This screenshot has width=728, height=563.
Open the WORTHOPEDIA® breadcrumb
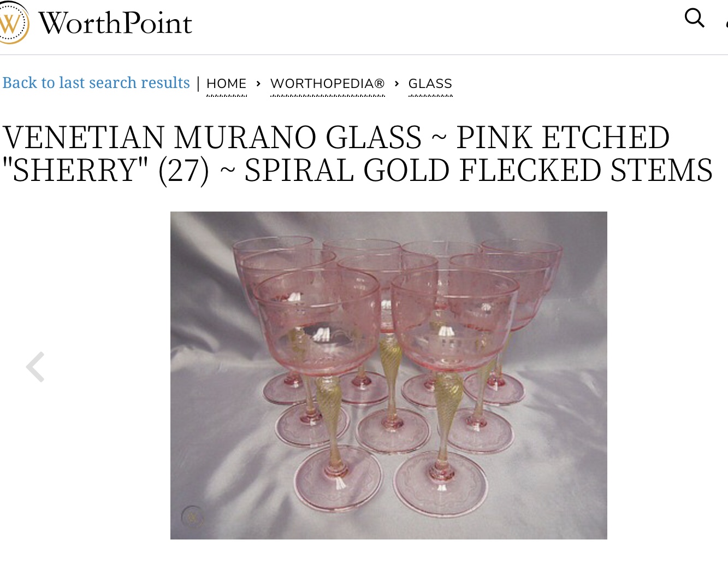[327, 84]
